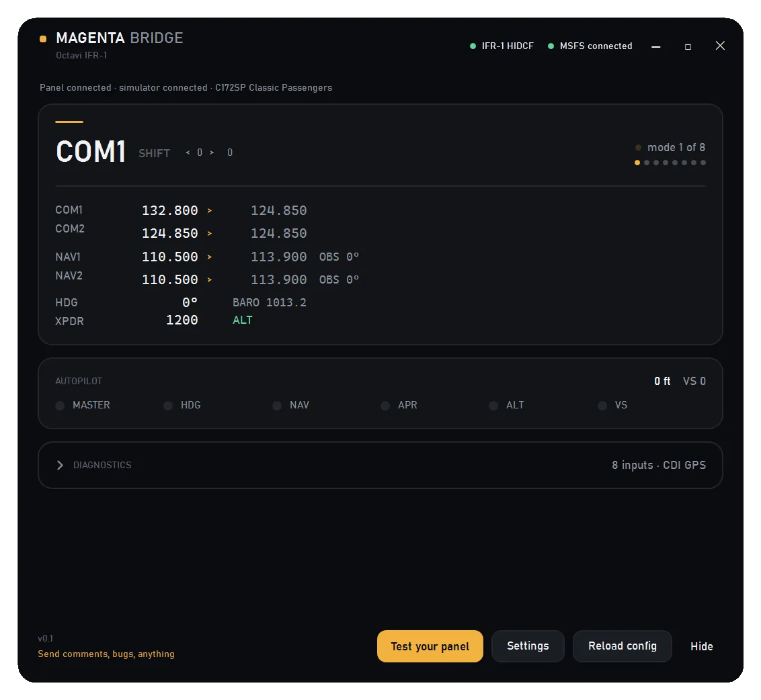Click the orange Magenta Bridge logo dot
The width and height of the screenshot is (761, 700).
coord(43,39)
